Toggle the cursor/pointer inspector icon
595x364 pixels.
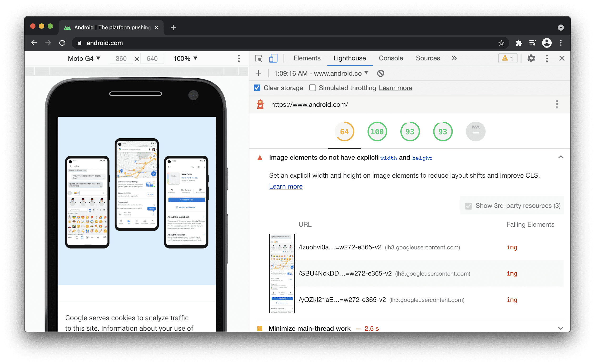point(258,59)
